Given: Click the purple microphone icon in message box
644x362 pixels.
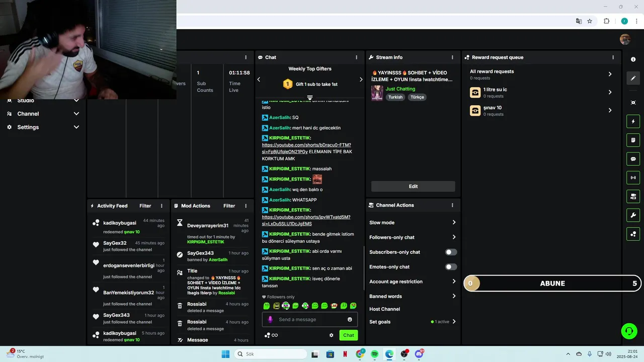Looking at the screenshot, I should point(270,319).
